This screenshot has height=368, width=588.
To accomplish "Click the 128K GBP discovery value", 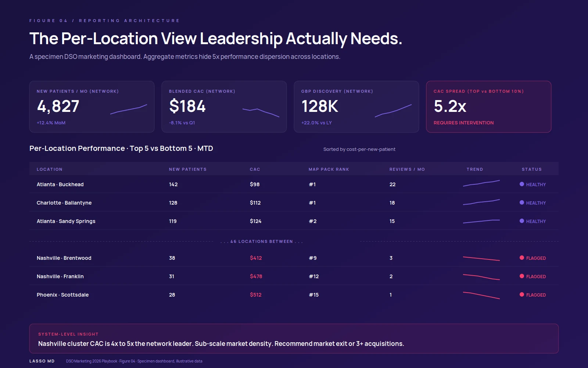I will click(x=320, y=106).
